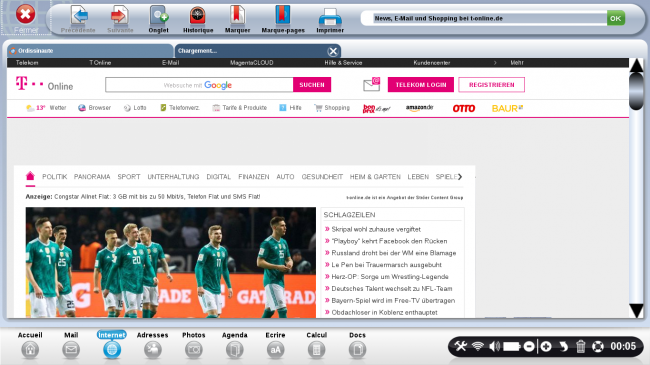The image size is (650, 365).
Task: Open the Shopping cart link
Action: click(x=332, y=108)
